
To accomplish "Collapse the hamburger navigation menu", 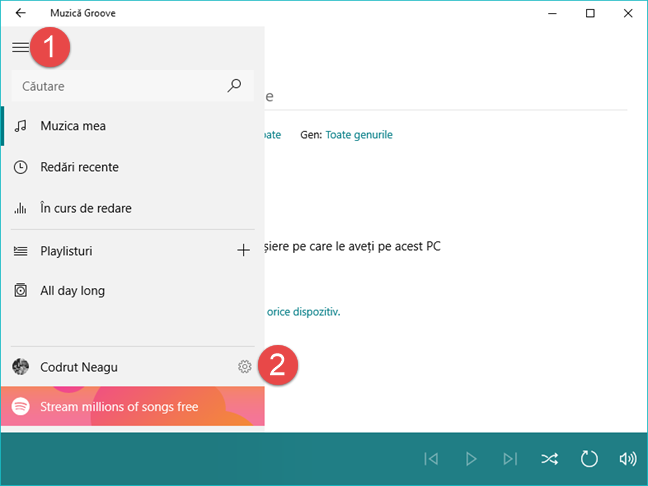I will coord(20,47).
